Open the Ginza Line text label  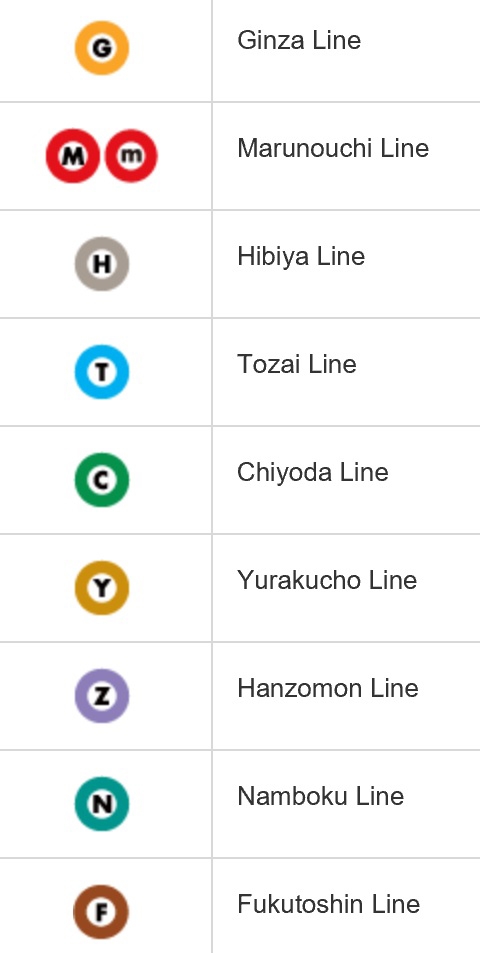pos(299,41)
